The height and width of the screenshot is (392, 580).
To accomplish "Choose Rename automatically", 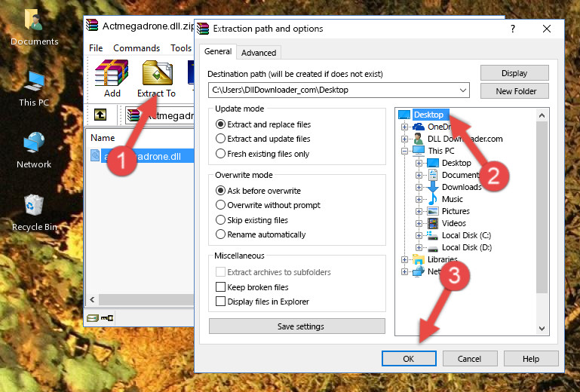I will (220, 234).
